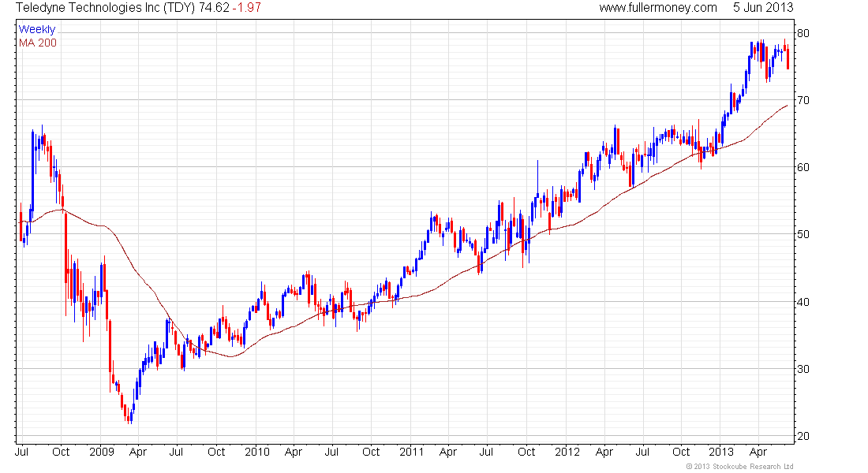Click the Oct label before 2009
Viewport: 868px width, 473px height.
click(61, 452)
